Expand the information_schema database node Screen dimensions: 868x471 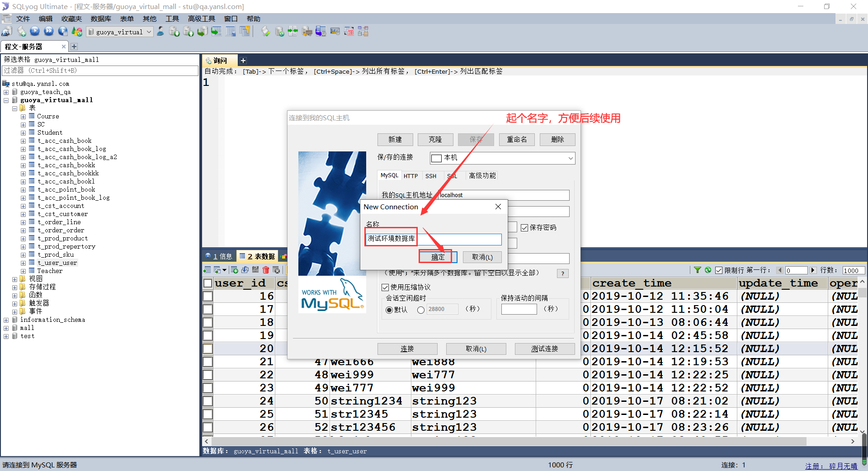[x=6, y=320]
